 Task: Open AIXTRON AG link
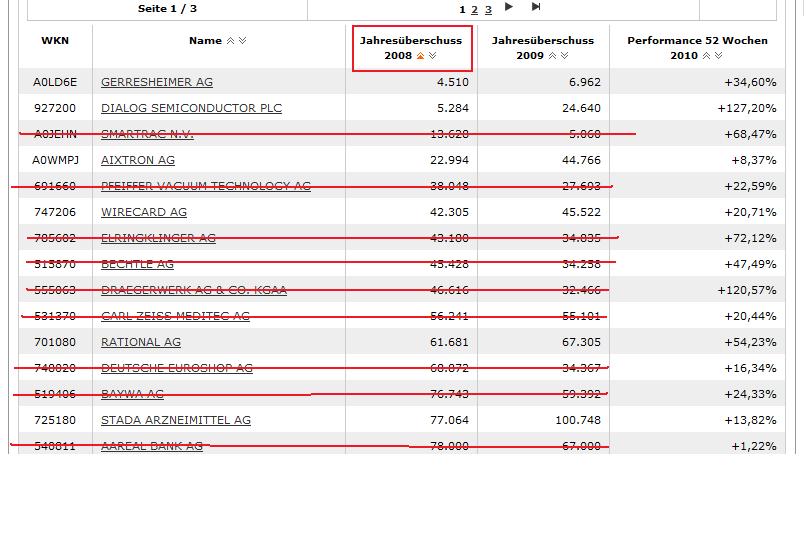click(x=138, y=160)
